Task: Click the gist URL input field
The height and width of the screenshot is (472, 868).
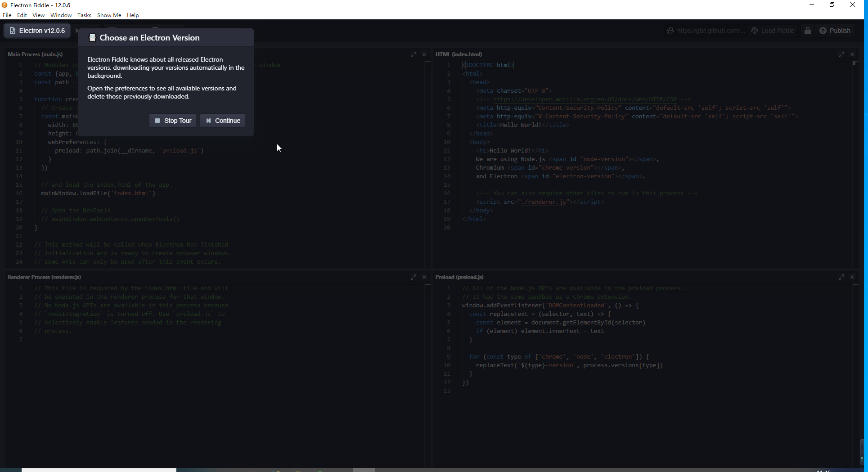Action: [710, 31]
